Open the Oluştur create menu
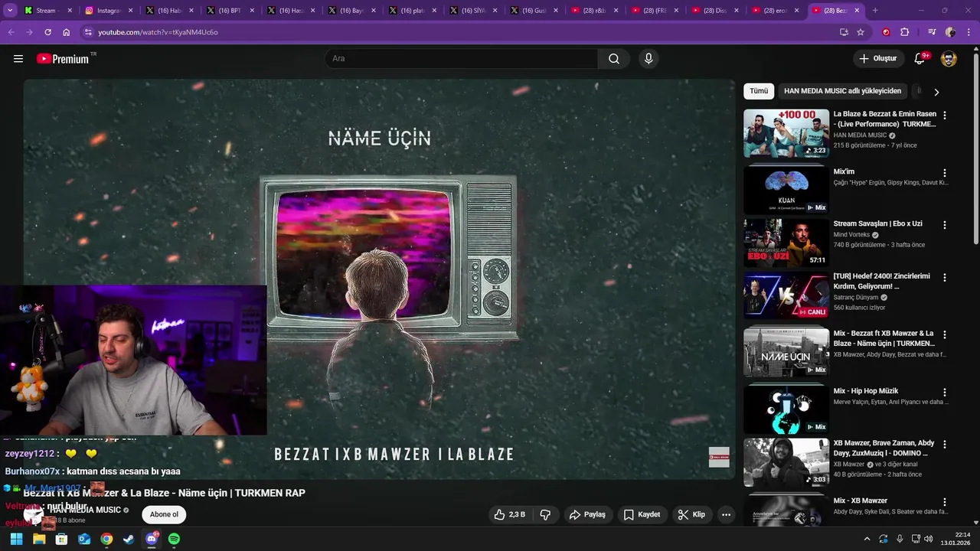Viewport: 980px width, 551px height. [877, 59]
